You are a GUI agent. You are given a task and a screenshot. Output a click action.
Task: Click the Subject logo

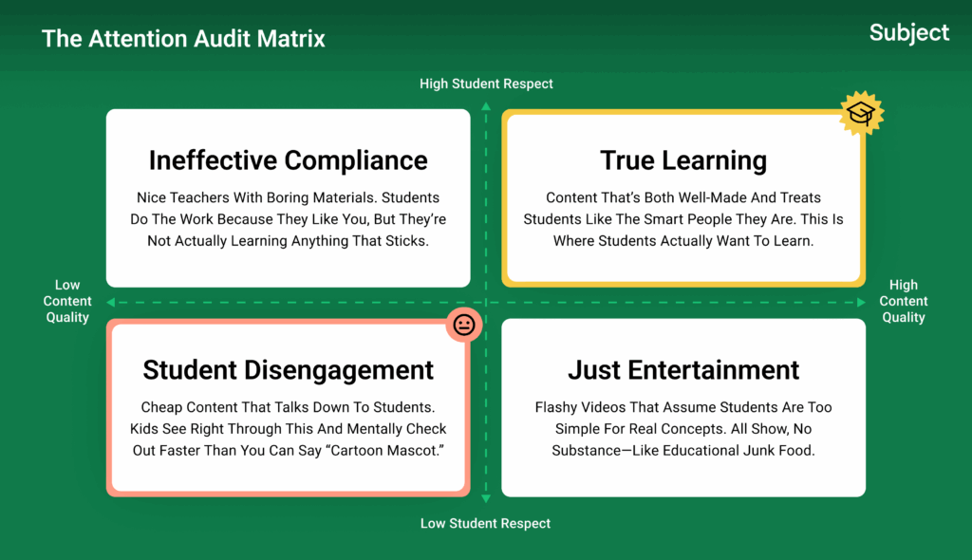click(x=908, y=33)
